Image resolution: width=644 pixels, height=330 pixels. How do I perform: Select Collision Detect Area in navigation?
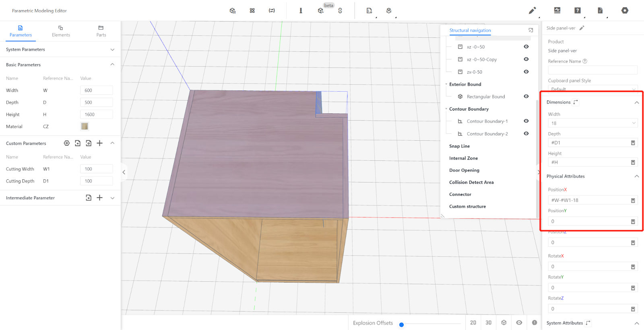coord(471,182)
